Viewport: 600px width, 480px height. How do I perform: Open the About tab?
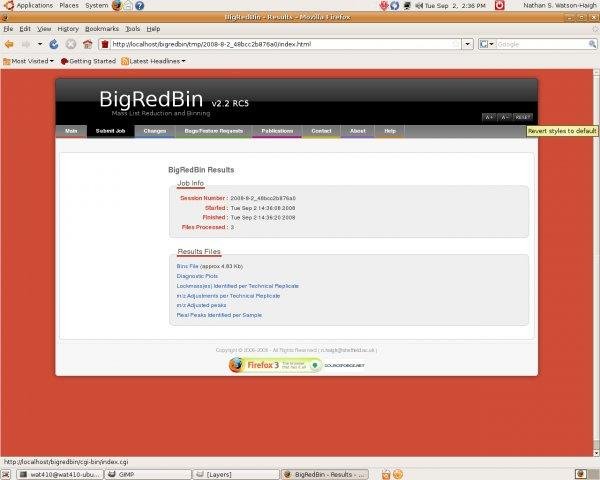pyautogui.click(x=358, y=131)
